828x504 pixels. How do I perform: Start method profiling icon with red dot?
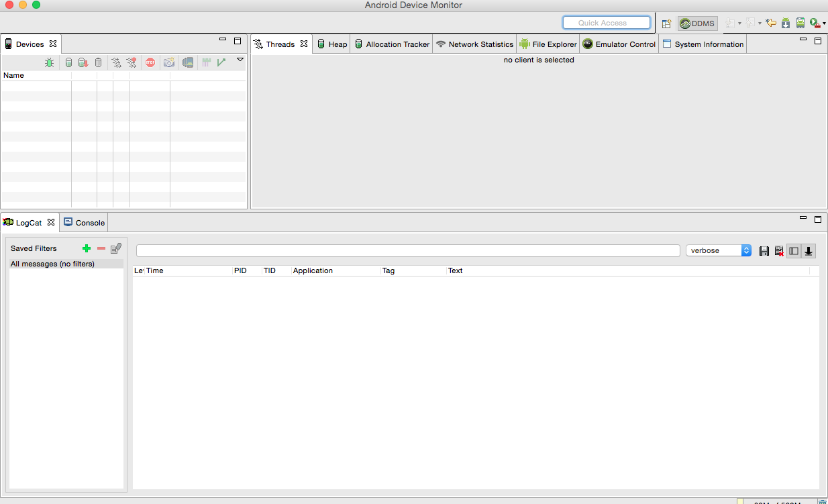(132, 62)
